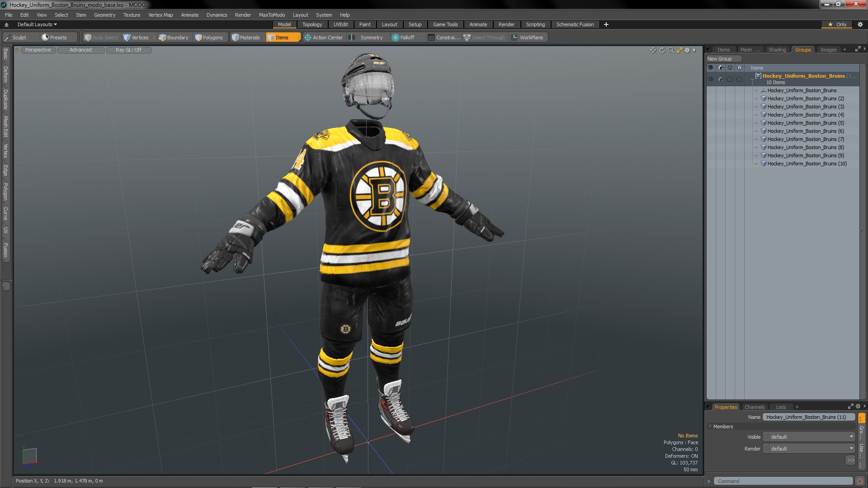This screenshot has width=868, height=488.
Task: Click the locator icon of first Hockey_Uniform_Boston_Bruins item
Action: 764,90
